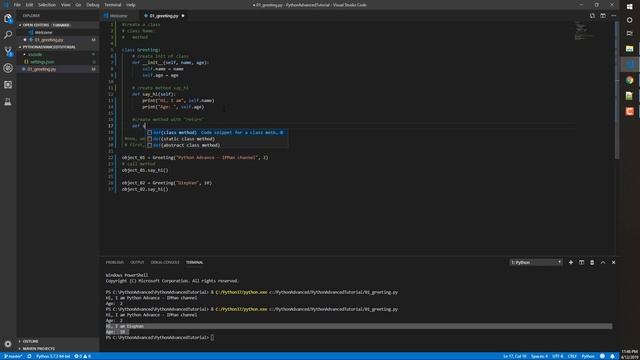Change language mode Python in status bar
640x360 pixels.
588,356
